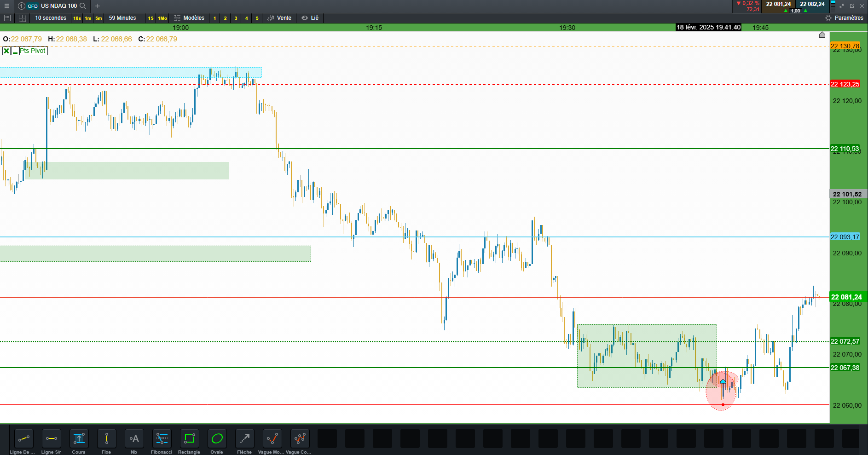This screenshot has width=868, height=455.
Task: Select the Ligne De trend drawing tool
Action: (23, 438)
